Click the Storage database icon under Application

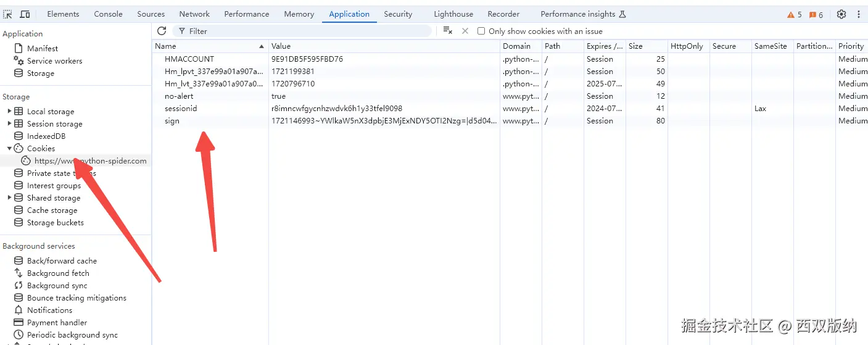pyautogui.click(x=19, y=73)
